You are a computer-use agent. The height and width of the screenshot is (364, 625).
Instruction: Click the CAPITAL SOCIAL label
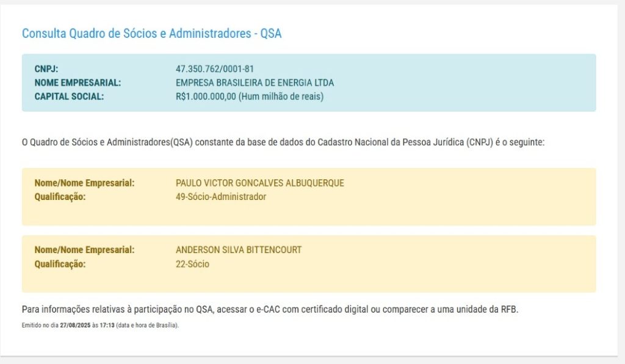click(69, 96)
